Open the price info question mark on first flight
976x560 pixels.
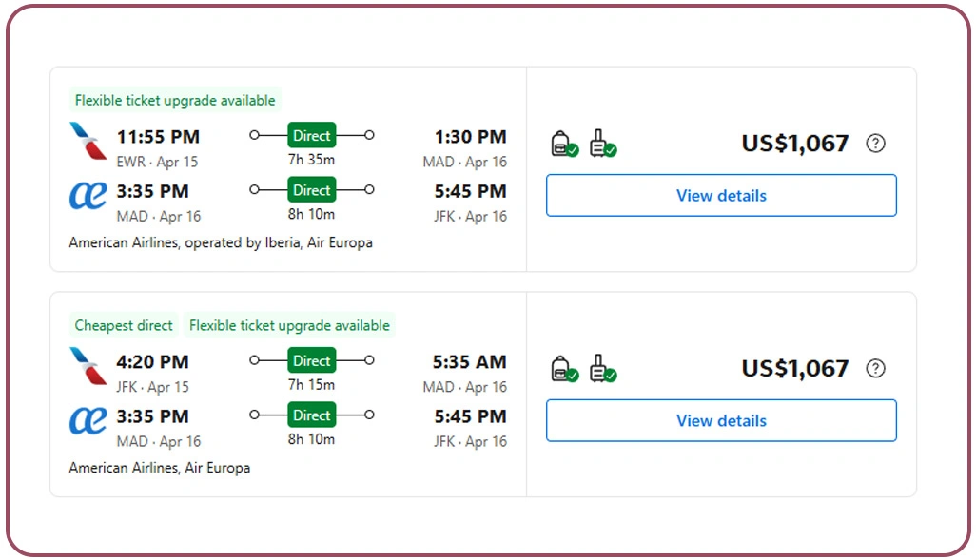tap(875, 143)
